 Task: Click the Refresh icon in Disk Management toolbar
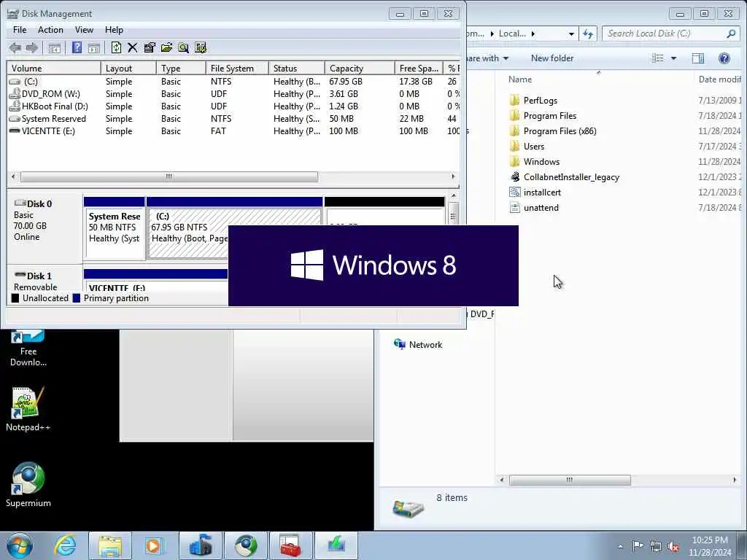pyautogui.click(x=116, y=47)
